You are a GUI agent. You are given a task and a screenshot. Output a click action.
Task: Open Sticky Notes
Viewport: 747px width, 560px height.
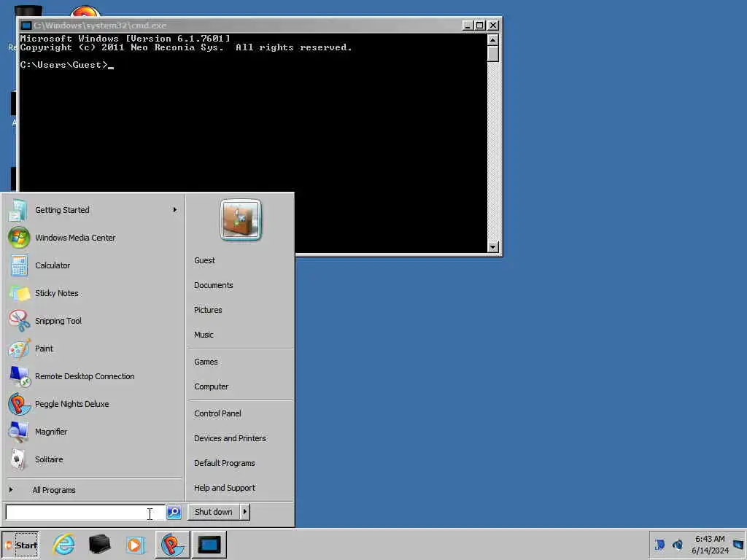click(x=94, y=293)
